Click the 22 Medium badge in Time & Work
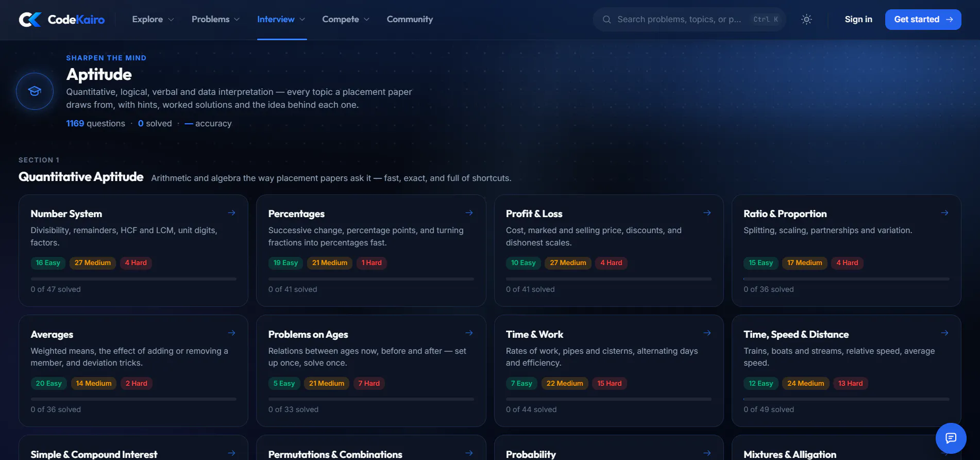The width and height of the screenshot is (980, 460). pos(565,384)
